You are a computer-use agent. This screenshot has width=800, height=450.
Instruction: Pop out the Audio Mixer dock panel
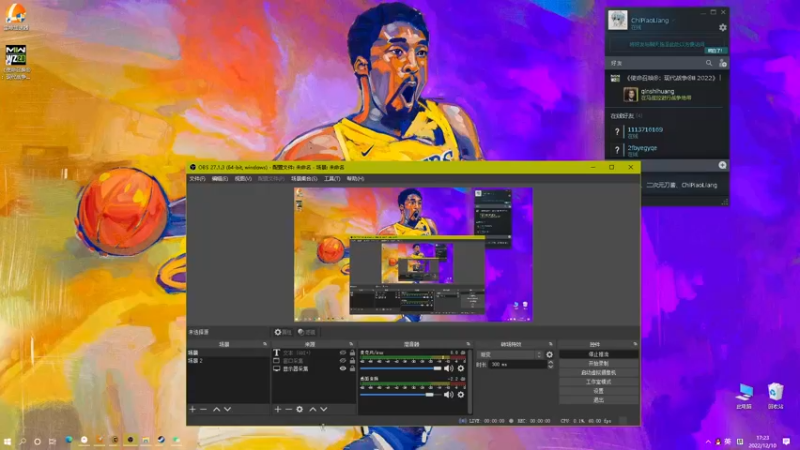[468, 344]
